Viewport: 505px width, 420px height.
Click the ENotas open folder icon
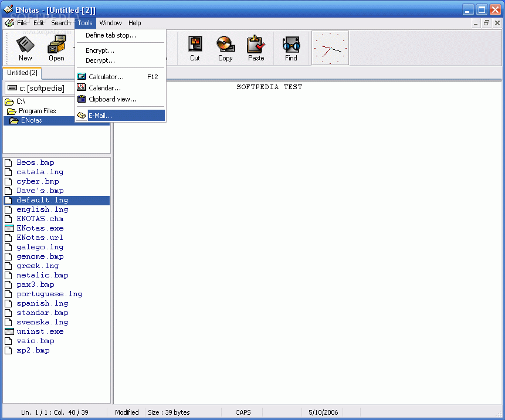coord(14,121)
